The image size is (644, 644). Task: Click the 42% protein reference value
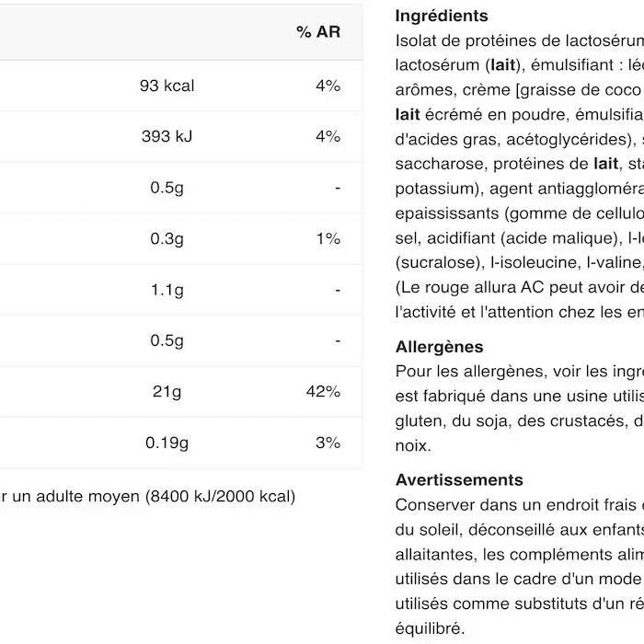(323, 391)
